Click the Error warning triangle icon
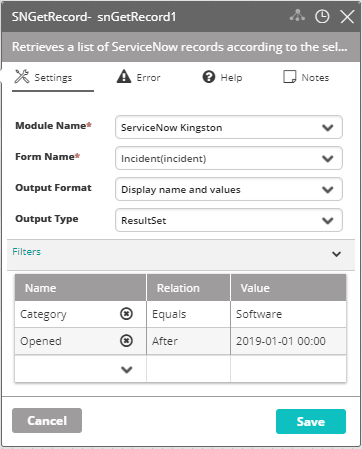This screenshot has width=362, height=449. [124, 76]
